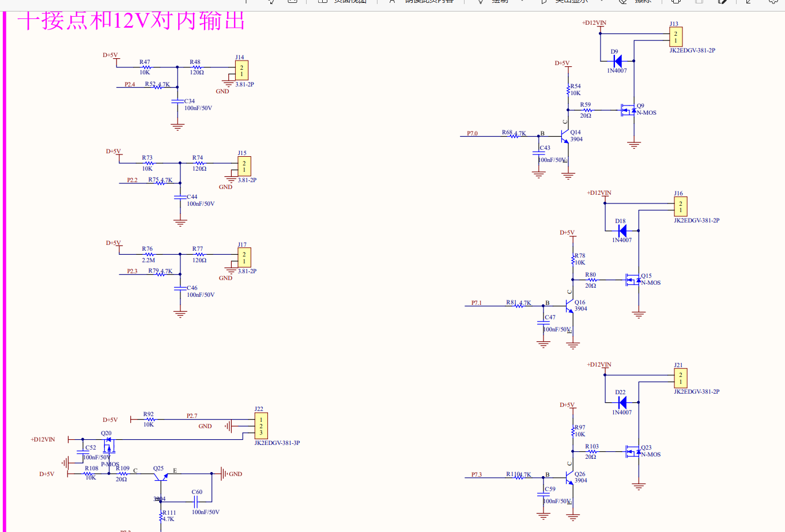This screenshot has height=532, width=785.
Task: Click the 'R47' resistor label
Action: 145,62
